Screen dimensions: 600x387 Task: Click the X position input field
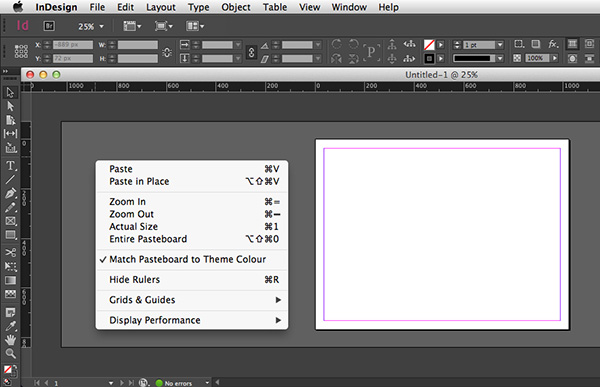[73, 45]
